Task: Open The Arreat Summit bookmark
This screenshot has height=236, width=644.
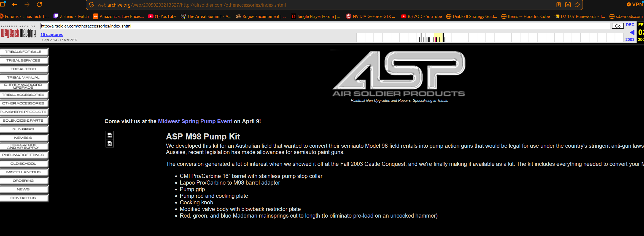Action: pos(206,17)
